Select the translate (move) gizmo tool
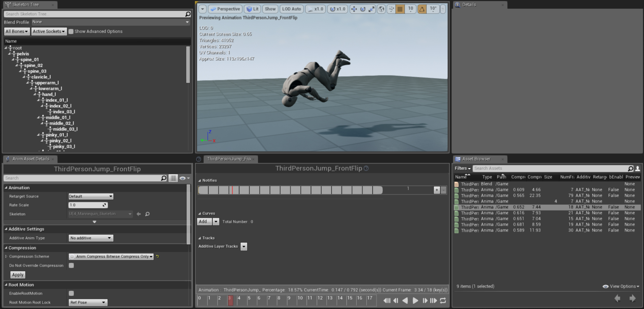 (x=354, y=9)
